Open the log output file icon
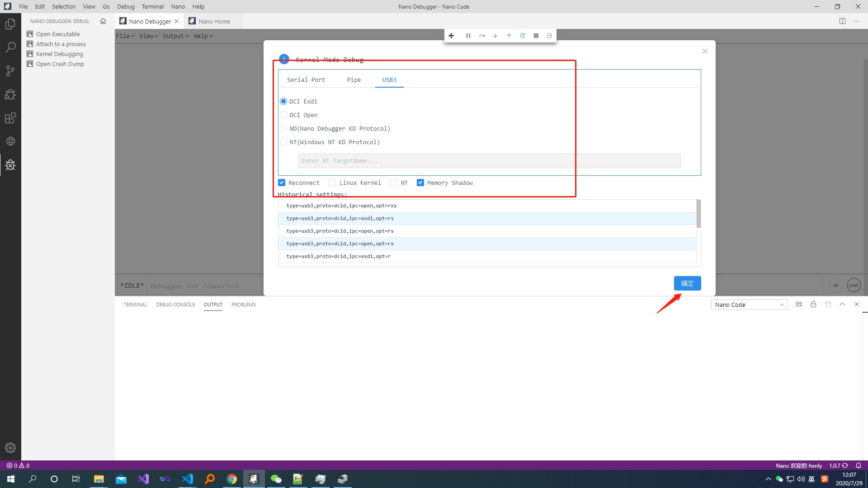 pyautogui.click(x=828, y=305)
